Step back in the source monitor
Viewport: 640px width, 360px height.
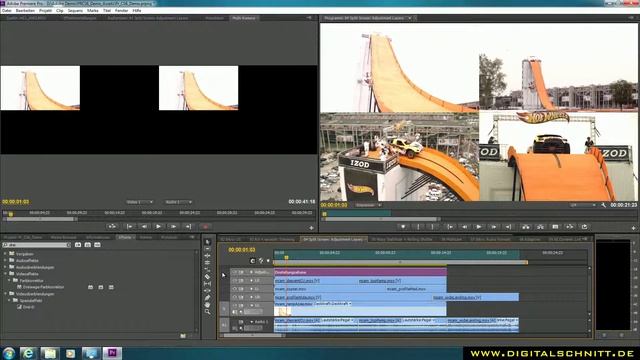coord(144,226)
